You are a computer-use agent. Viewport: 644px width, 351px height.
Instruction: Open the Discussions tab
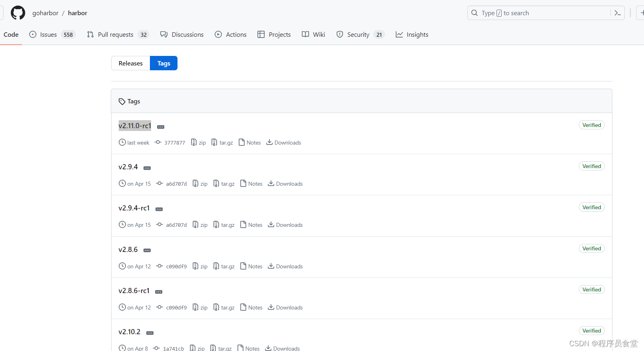pyautogui.click(x=182, y=34)
